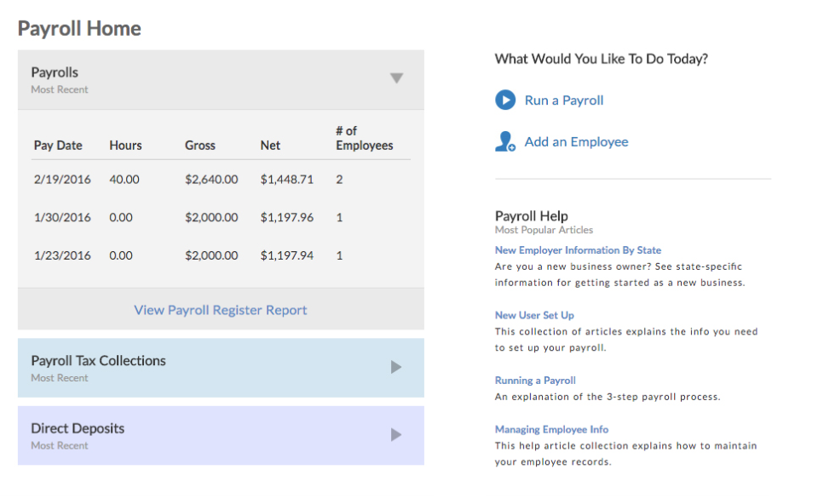Click the $2,000.00 gross for 1/23/2016
The height and width of the screenshot is (504, 818).
[x=211, y=255]
